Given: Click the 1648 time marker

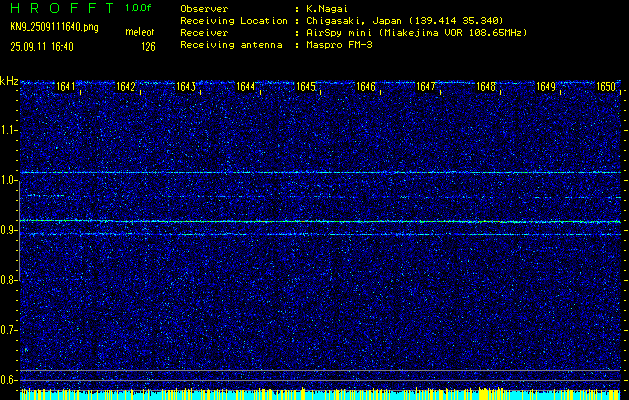Looking at the screenshot, I should 486,87.
